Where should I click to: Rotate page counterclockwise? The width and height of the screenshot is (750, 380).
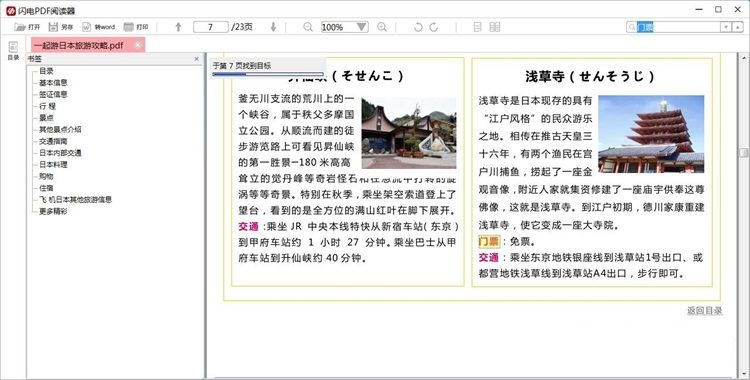click(418, 27)
